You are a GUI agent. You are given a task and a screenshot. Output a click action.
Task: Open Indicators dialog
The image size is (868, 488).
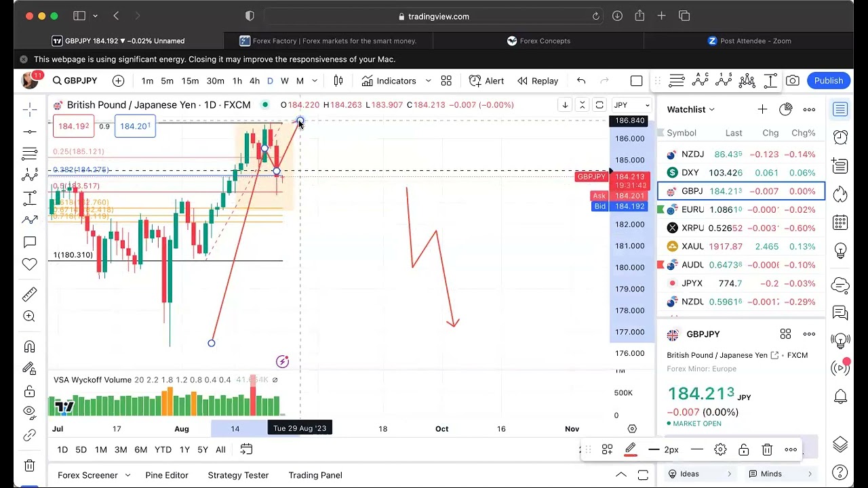tap(389, 81)
